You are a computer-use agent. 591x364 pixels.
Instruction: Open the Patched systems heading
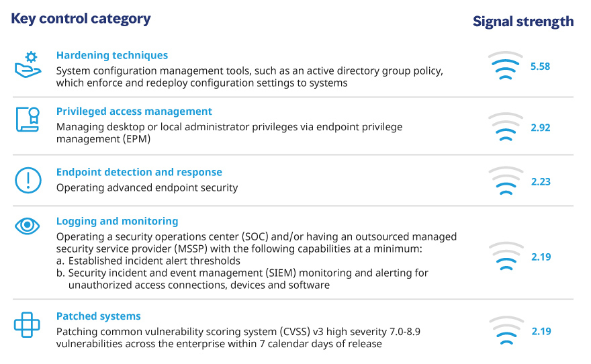pos(98,316)
